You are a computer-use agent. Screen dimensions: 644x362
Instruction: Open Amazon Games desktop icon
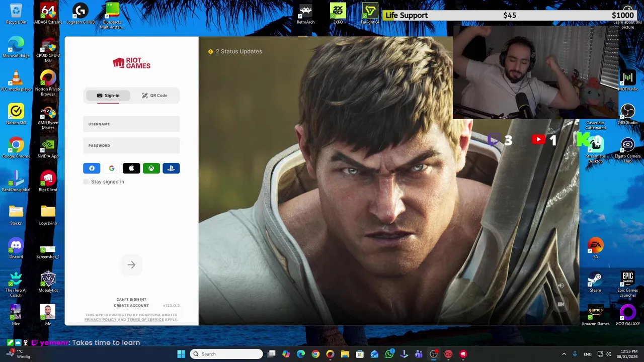(596, 316)
